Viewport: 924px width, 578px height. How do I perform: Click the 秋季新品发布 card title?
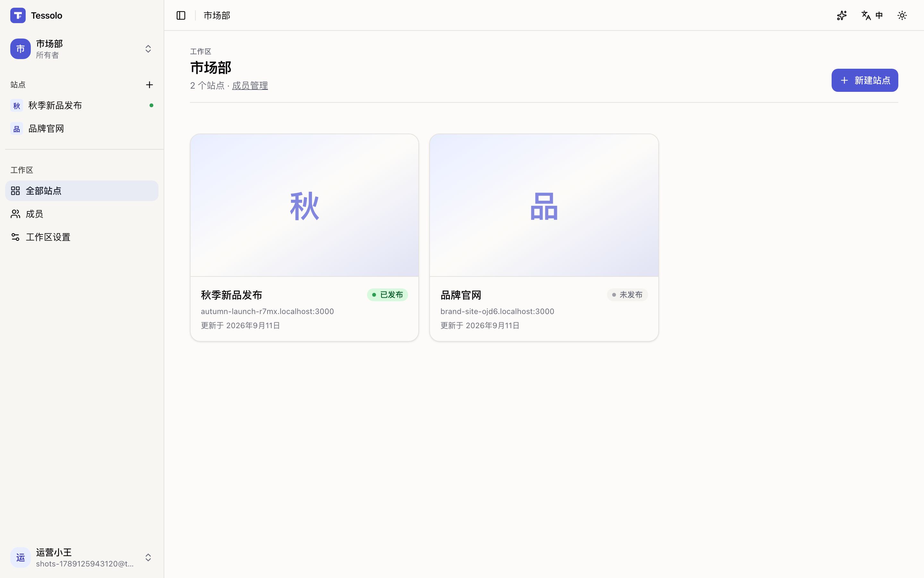coord(231,295)
